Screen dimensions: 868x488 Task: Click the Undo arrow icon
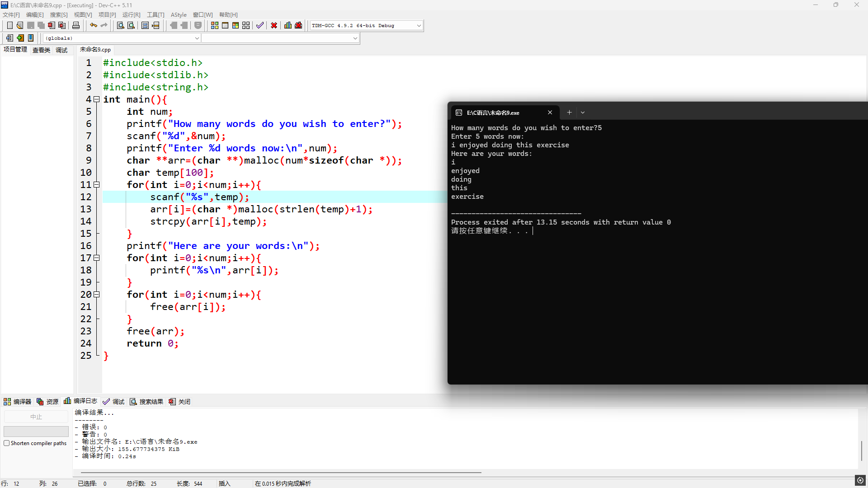[x=93, y=25]
